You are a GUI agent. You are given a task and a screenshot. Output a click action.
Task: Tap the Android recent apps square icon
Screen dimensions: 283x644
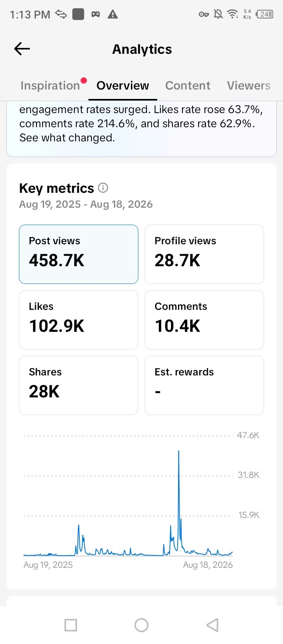[x=71, y=625]
